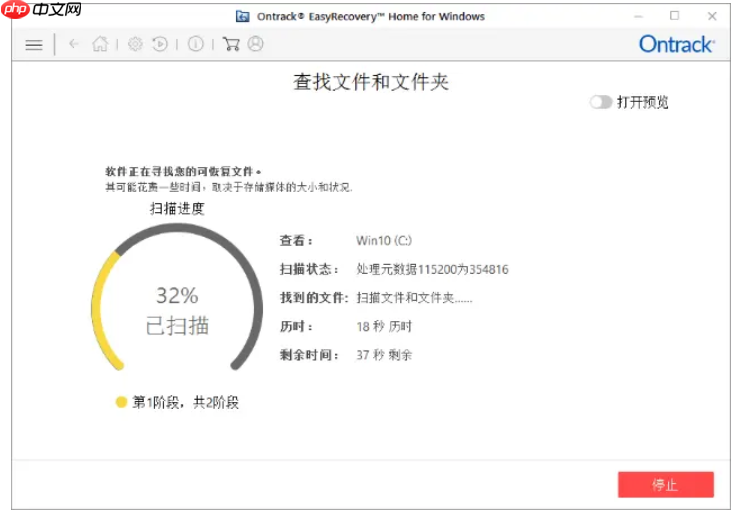Open the user account icon
This screenshot has width=740, height=516.
(x=255, y=44)
